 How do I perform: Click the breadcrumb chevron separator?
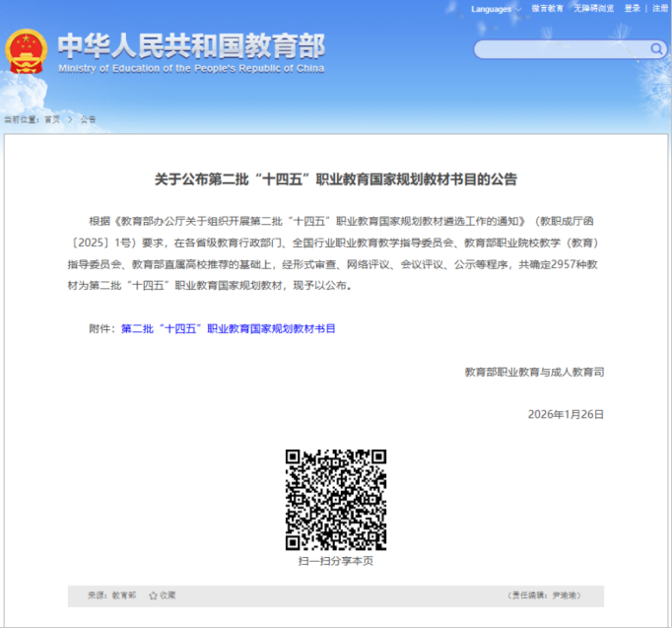[70, 119]
